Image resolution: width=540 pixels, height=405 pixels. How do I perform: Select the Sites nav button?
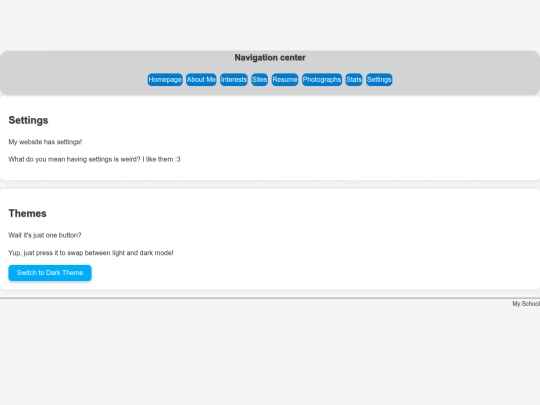[x=260, y=80]
